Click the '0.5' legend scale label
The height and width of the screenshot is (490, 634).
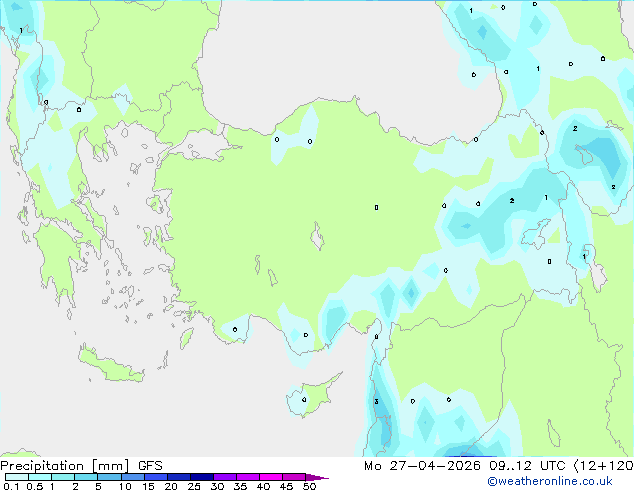tap(34, 486)
